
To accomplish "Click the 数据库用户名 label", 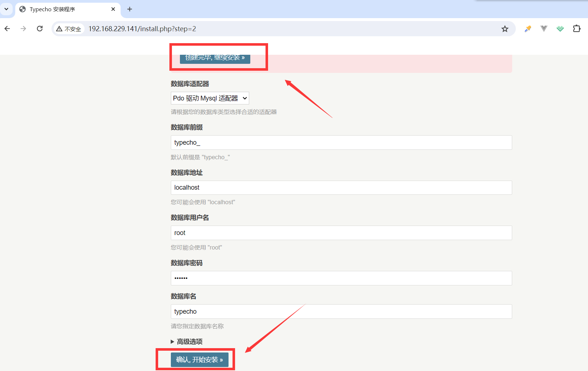I will pos(190,218).
